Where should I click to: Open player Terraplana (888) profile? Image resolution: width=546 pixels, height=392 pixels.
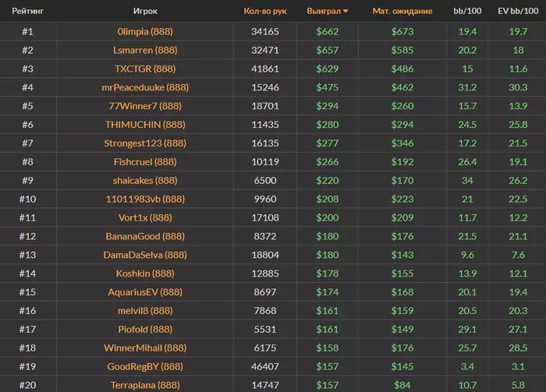[145, 385]
